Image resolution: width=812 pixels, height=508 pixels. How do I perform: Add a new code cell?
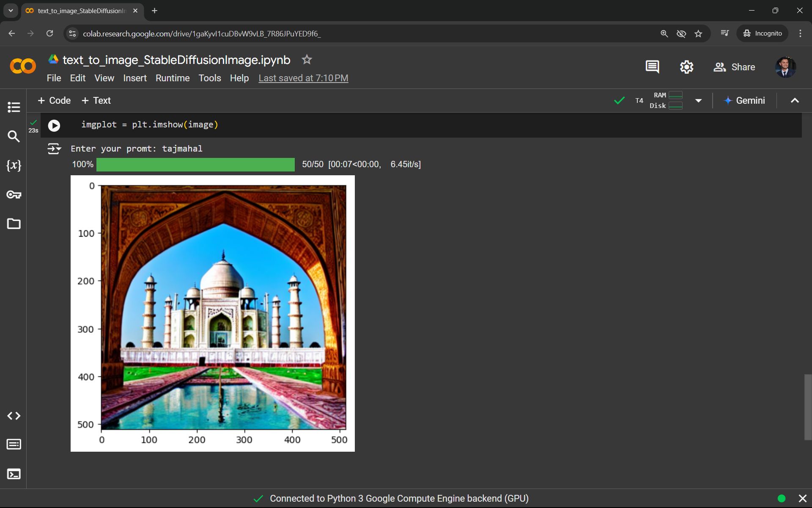(54, 100)
